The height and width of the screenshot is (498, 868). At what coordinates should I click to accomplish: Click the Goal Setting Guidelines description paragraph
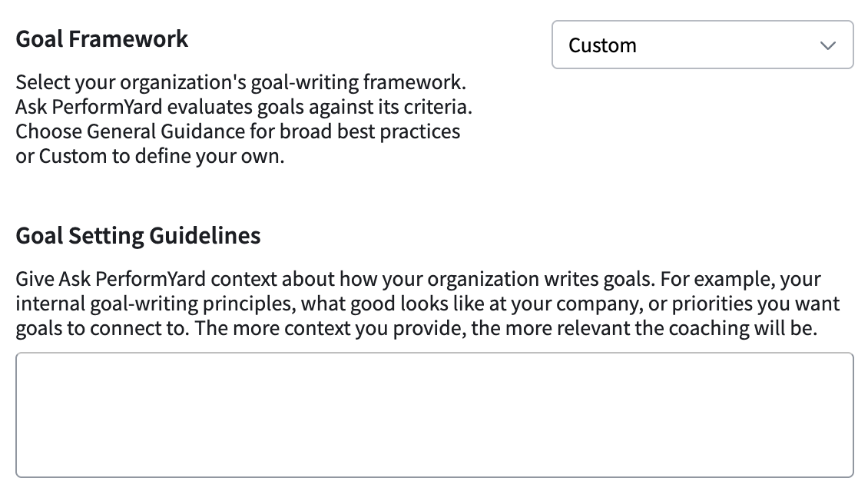pyautogui.click(x=427, y=304)
